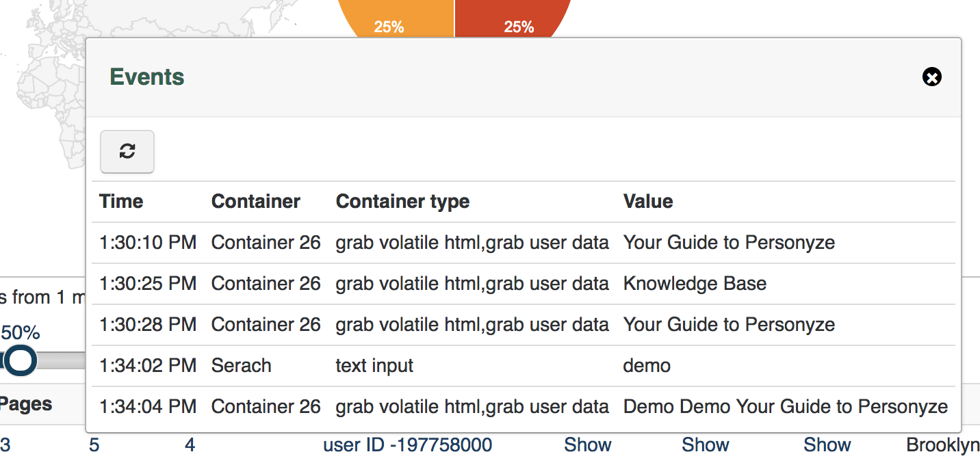Select the 1:30:25 PM time cell
The image size is (980, 465).
(148, 284)
